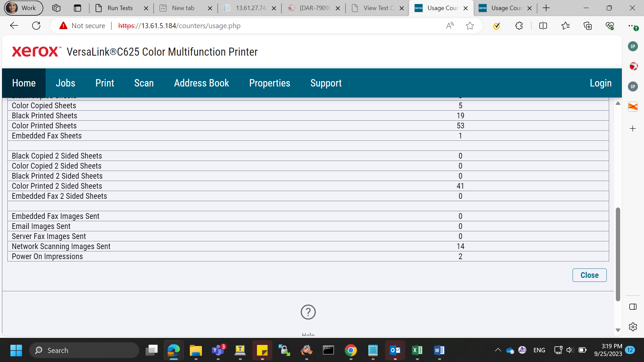The image size is (644, 362).
Task: Add this page to favorites star
Action: point(470,26)
